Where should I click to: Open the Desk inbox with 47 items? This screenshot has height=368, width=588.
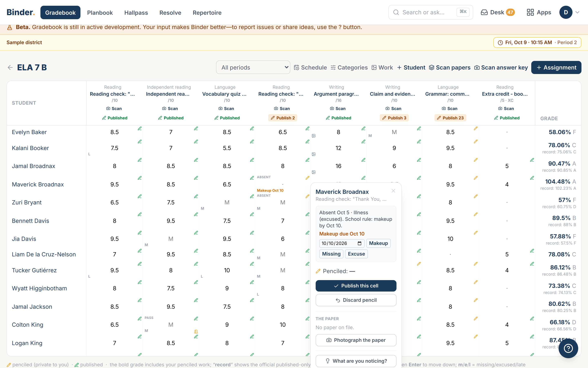(x=498, y=12)
